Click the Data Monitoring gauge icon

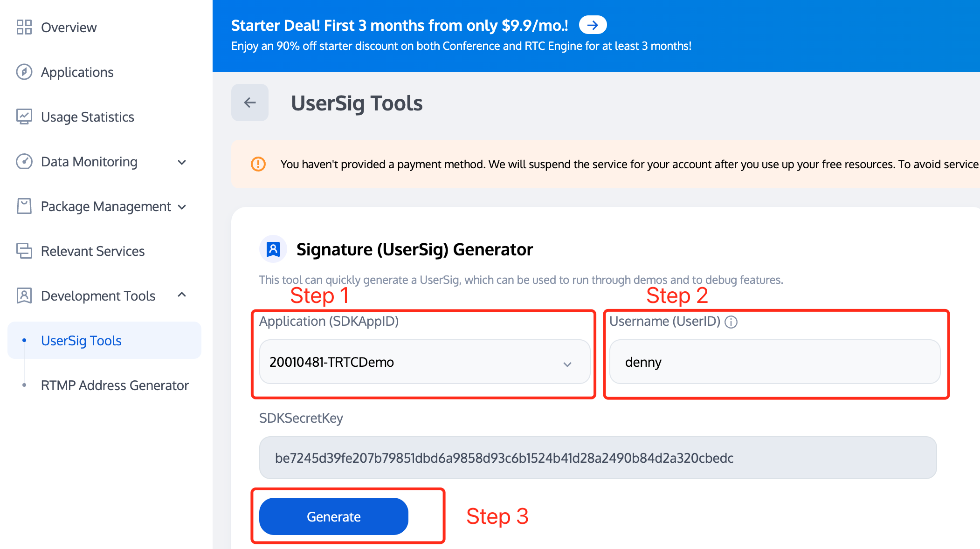click(x=24, y=161)
